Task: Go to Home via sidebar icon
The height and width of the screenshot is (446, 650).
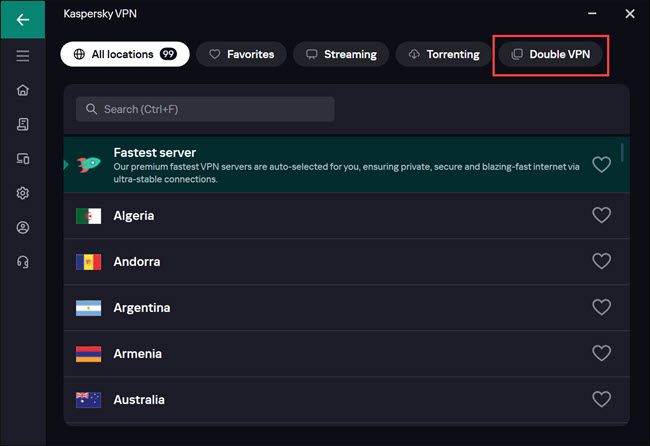Action: pyautogui.click(x=22, y=91)
